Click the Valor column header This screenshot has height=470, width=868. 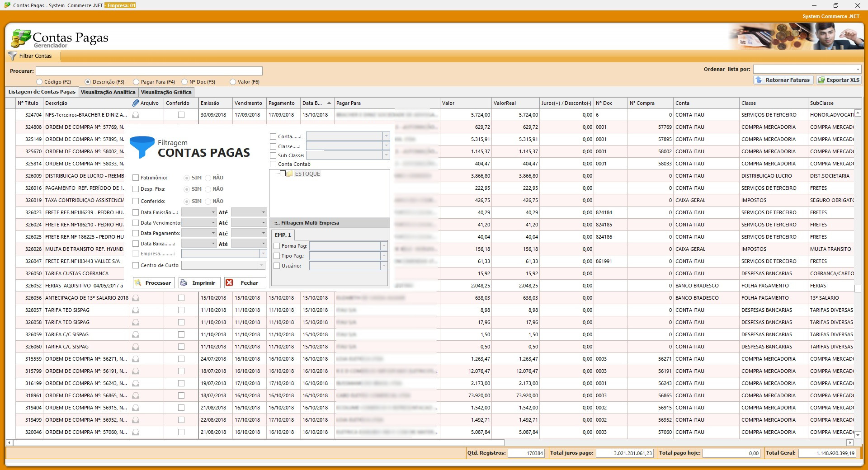(463, 103)
